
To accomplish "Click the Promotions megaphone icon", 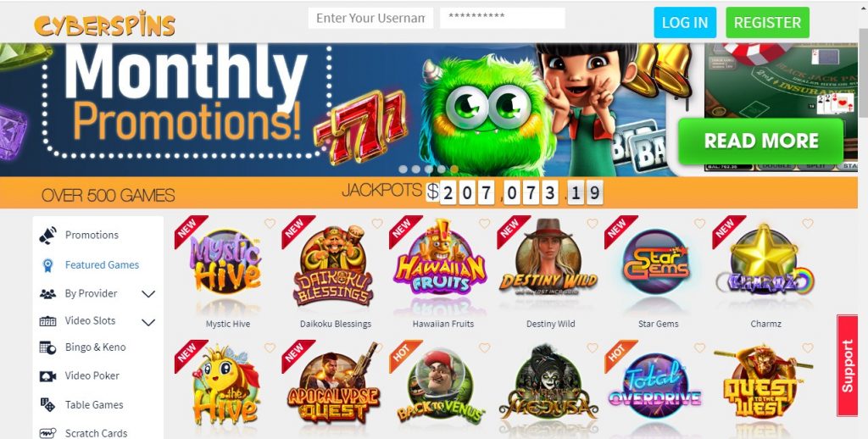I will (48, 236).
